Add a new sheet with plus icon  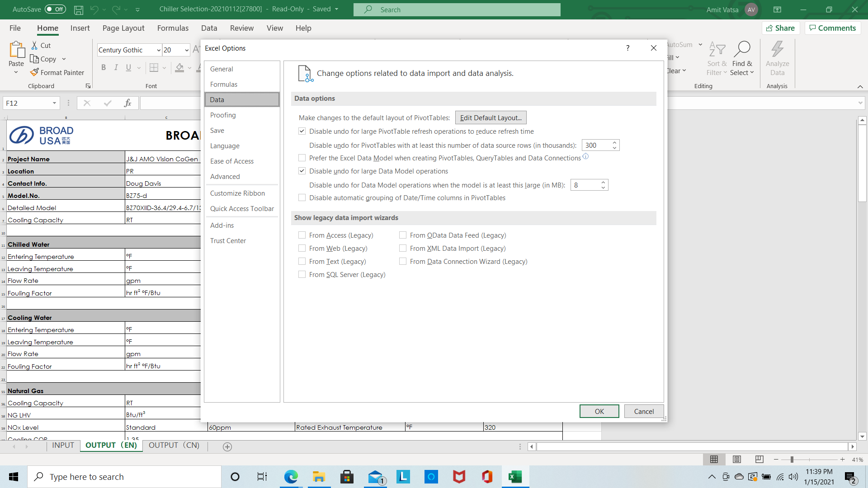coord(227,446)
